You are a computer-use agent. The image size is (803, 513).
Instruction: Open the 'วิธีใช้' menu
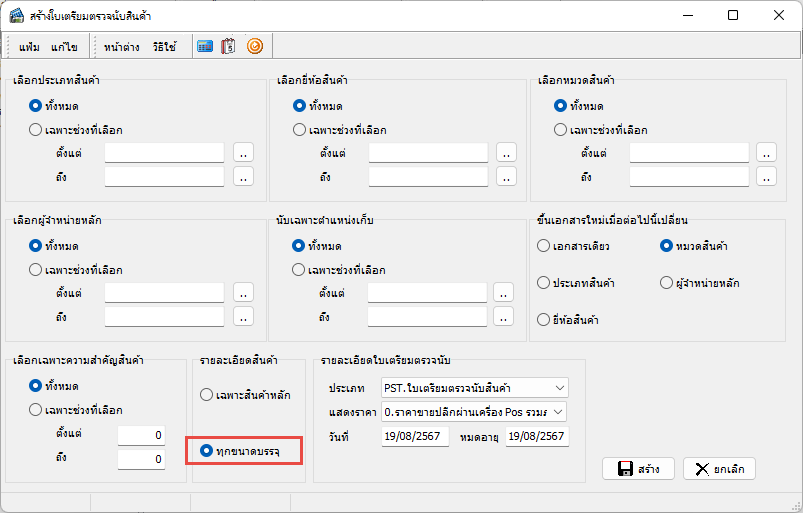pos(165,47)
